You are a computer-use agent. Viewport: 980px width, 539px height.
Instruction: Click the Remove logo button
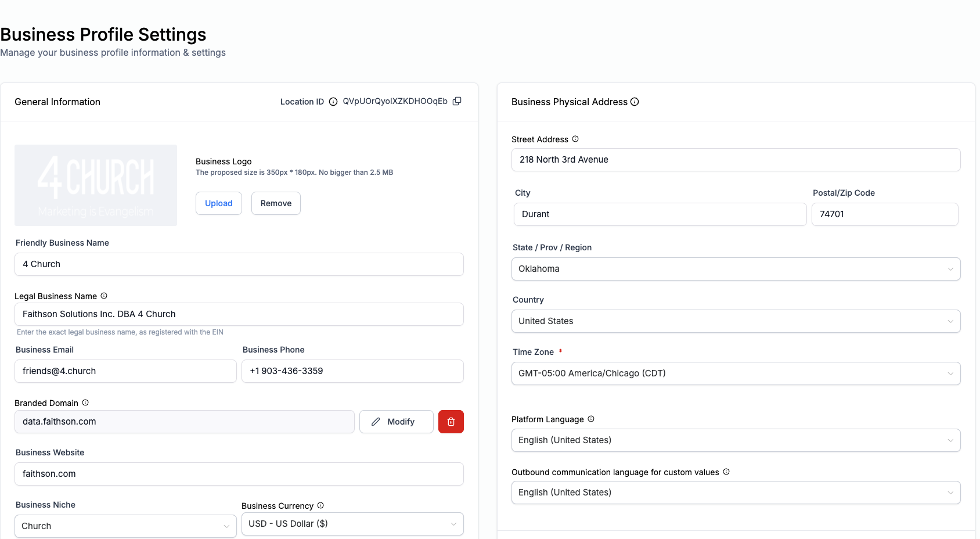point(276,203)
